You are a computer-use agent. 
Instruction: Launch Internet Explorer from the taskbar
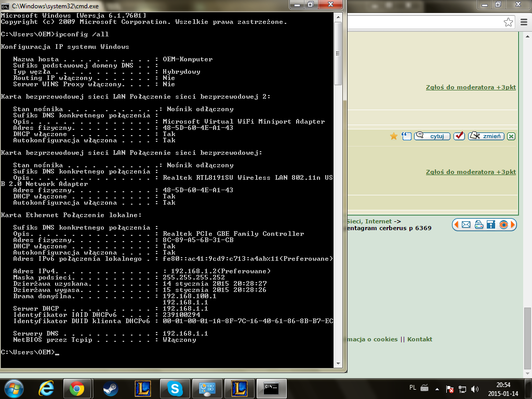pos(46,389)
